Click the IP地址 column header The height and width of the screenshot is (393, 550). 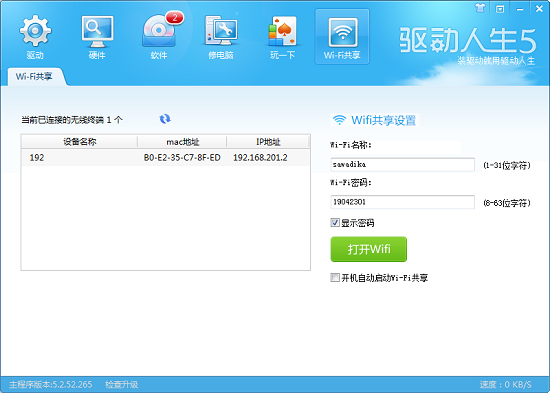(x=268, y=142)
